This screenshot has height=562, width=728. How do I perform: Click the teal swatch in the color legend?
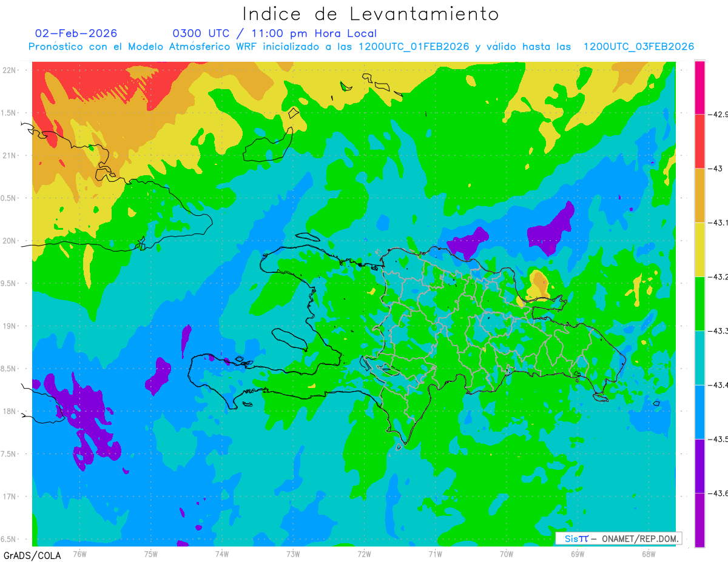[x=699, y=358]
